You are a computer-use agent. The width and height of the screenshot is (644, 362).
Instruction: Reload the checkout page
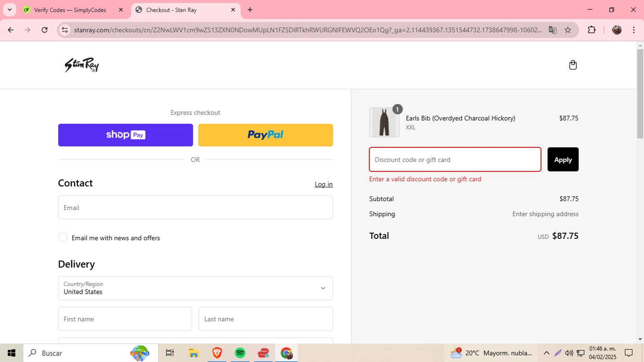coord(45,30)
